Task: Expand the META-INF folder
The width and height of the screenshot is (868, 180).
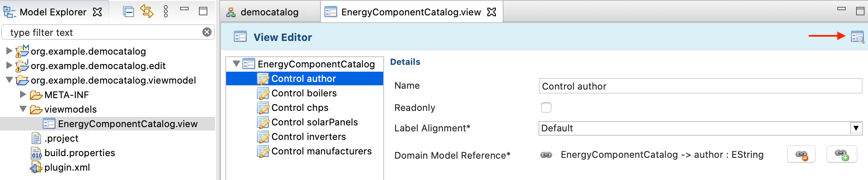Action: coord(23,94)
